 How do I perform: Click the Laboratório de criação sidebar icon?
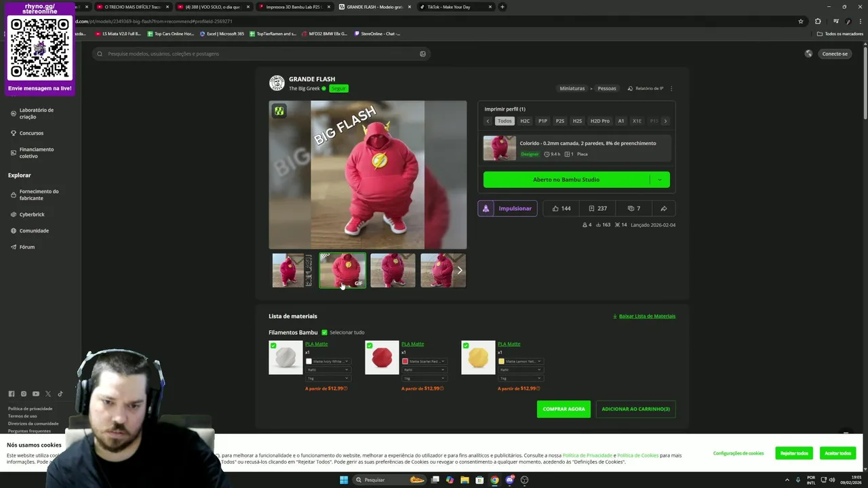pyautogui.click(x=14, y=113)
